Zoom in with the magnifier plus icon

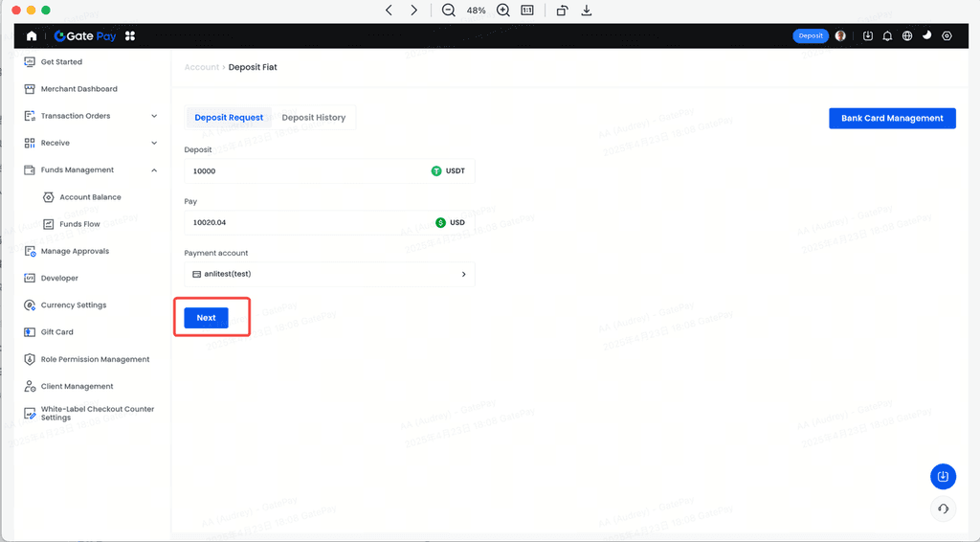tap(503, 11)
